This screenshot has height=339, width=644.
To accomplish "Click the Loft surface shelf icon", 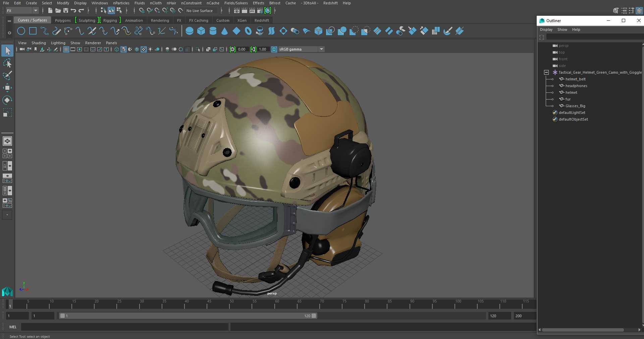I will (272, 31).
